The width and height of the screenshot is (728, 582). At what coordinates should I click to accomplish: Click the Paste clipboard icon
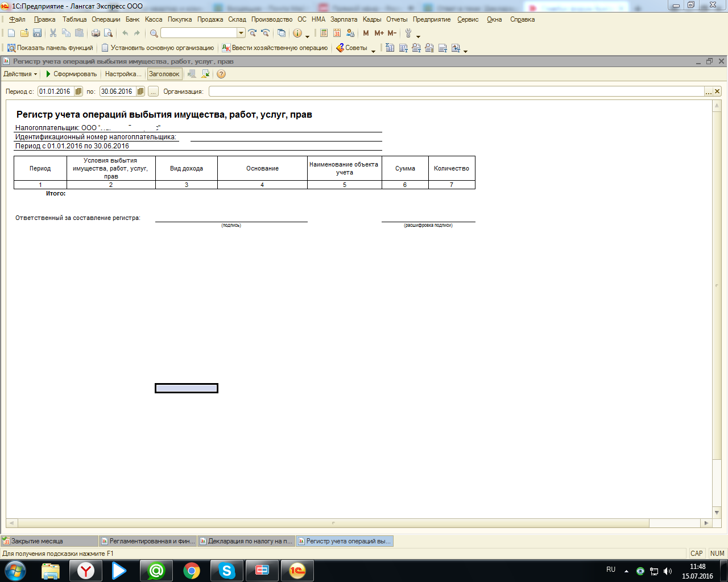click(80, 33)
